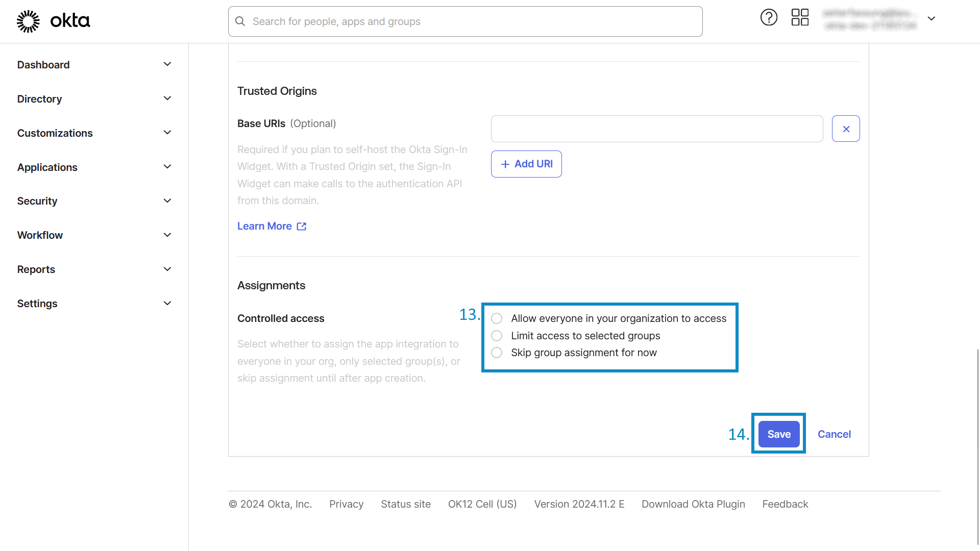Click the Version 2024.11.2 E text
Image resolution: width=980 pixels, height=551 pixels.
579,504
